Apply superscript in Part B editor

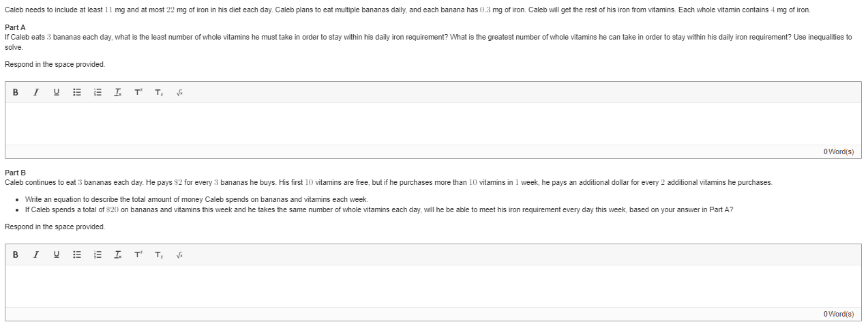pos(138,254)
